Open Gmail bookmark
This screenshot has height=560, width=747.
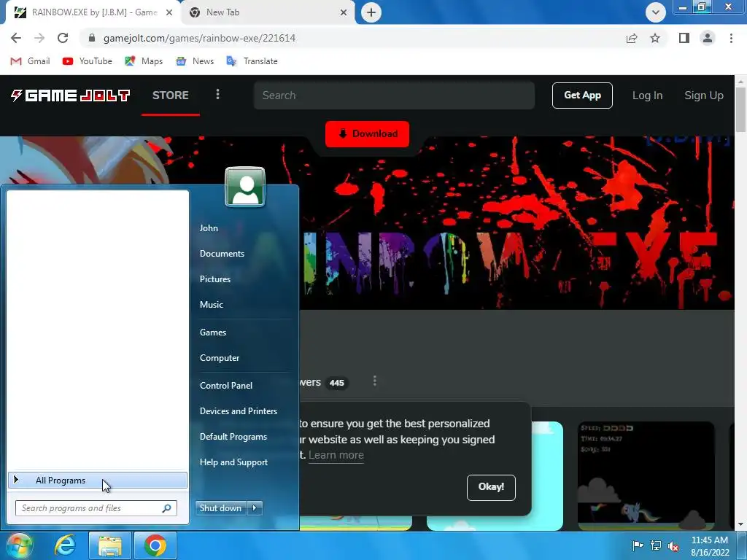point(30,61)
